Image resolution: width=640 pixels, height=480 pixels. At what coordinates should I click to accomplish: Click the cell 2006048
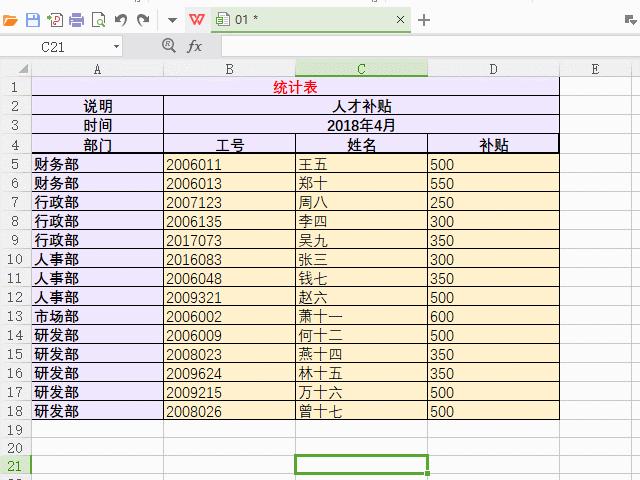click(229, 278)
